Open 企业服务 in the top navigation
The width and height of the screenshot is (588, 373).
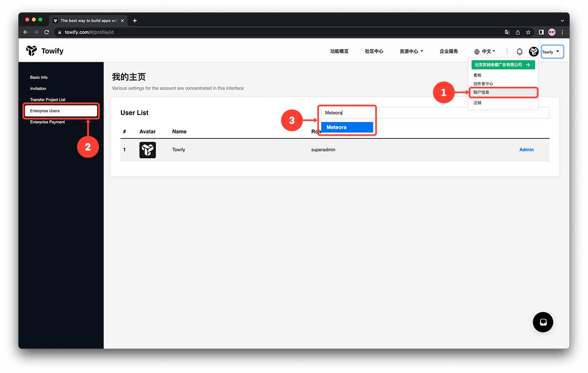coord(449,51)
